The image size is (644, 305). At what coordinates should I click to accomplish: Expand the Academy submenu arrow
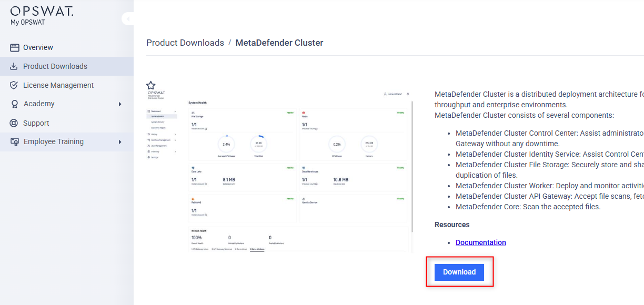120,104
